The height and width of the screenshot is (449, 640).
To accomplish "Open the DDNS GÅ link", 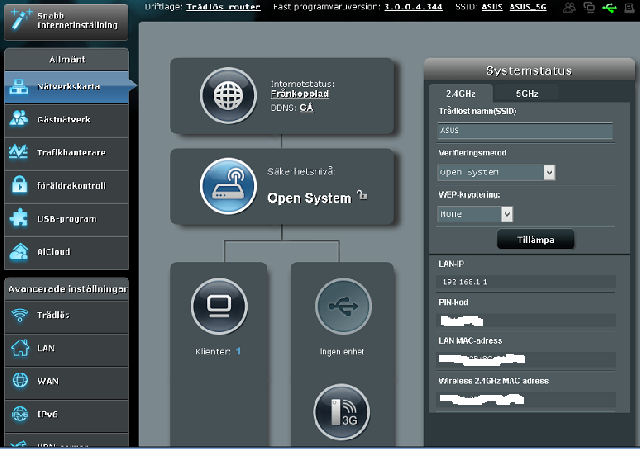I will [x=307, y=108].
